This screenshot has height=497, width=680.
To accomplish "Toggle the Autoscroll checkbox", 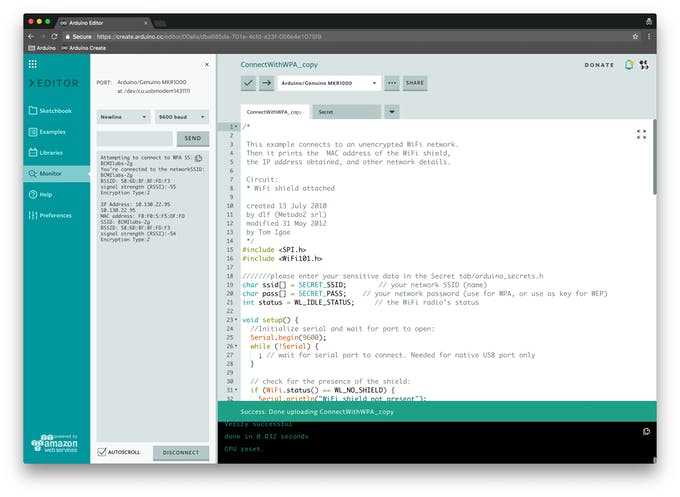I will coord(102,452).
